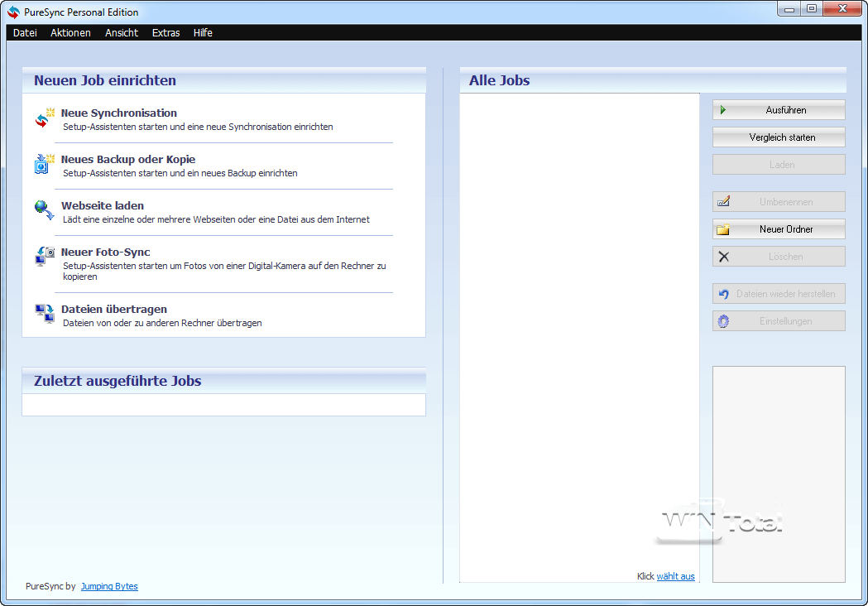
Task: Click the Neues Backup oder Kopie icon
Action: click(45, 164)
